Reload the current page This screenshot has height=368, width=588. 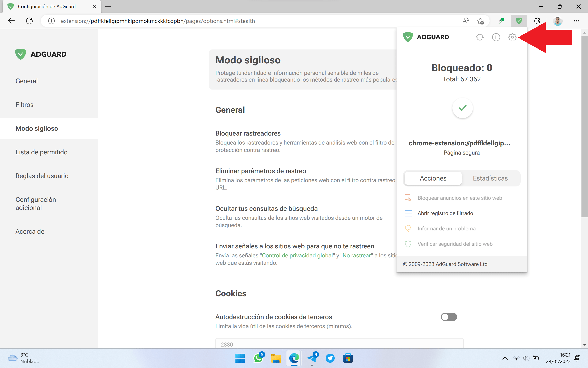(29, 21)
